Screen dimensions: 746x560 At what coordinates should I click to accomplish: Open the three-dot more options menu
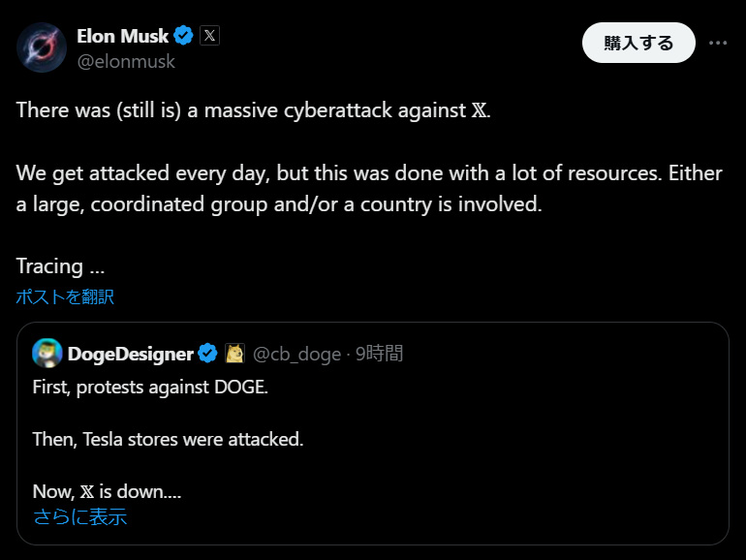(x=718, y=43)
